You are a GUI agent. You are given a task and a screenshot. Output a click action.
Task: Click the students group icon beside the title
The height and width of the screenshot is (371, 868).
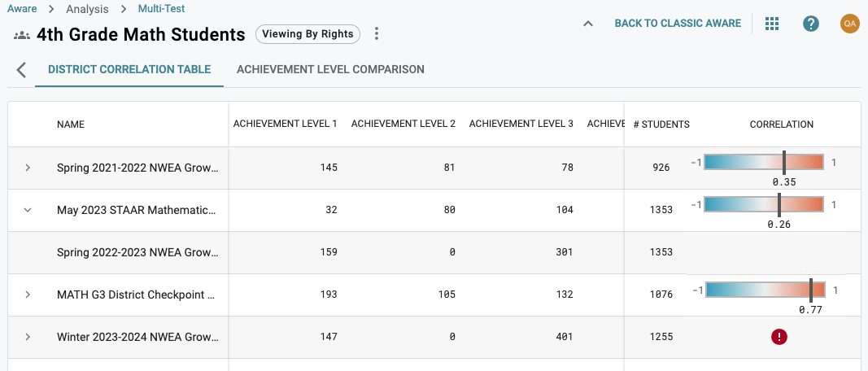(x=22, y=35)
